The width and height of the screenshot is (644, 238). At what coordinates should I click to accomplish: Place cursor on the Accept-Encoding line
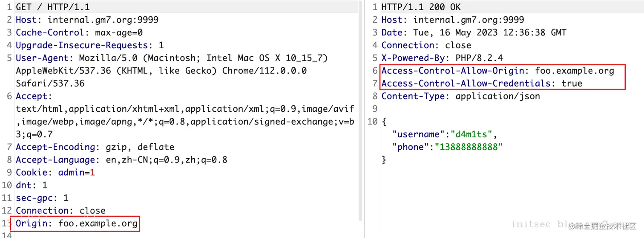pos(95,147)
